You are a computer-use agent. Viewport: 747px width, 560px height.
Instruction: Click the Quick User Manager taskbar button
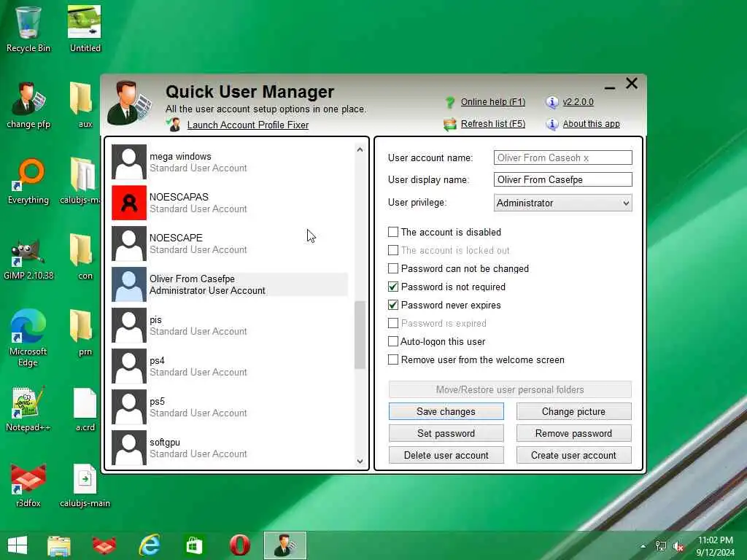click(x=285, y=545)
